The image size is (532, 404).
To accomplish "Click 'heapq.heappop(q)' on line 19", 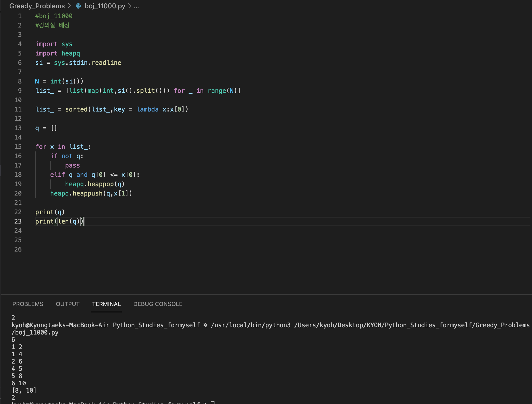I will pyautogui.click(x=95, y=184).
